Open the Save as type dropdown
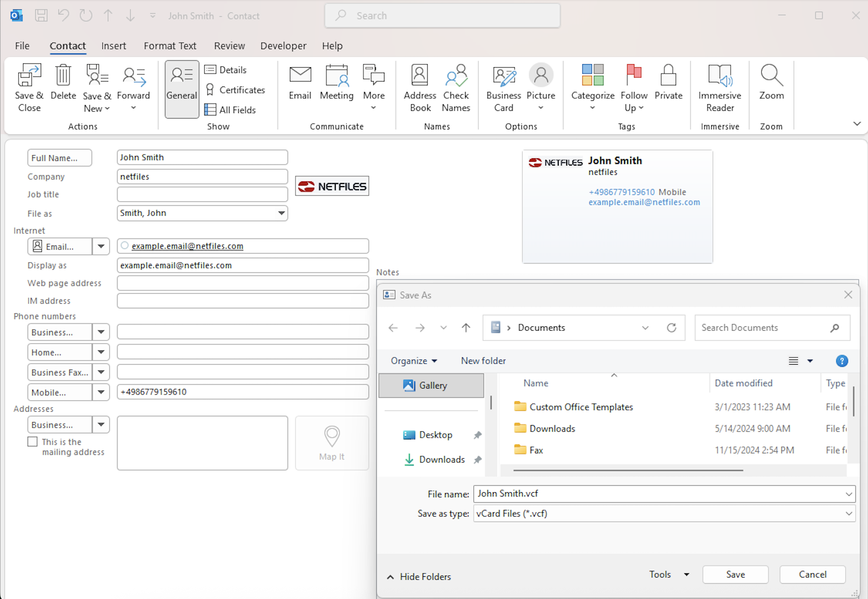 click(849, 513)
